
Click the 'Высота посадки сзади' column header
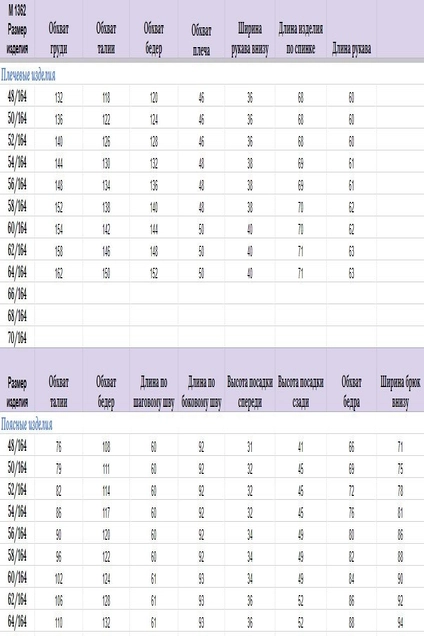(x=301, y=392)
